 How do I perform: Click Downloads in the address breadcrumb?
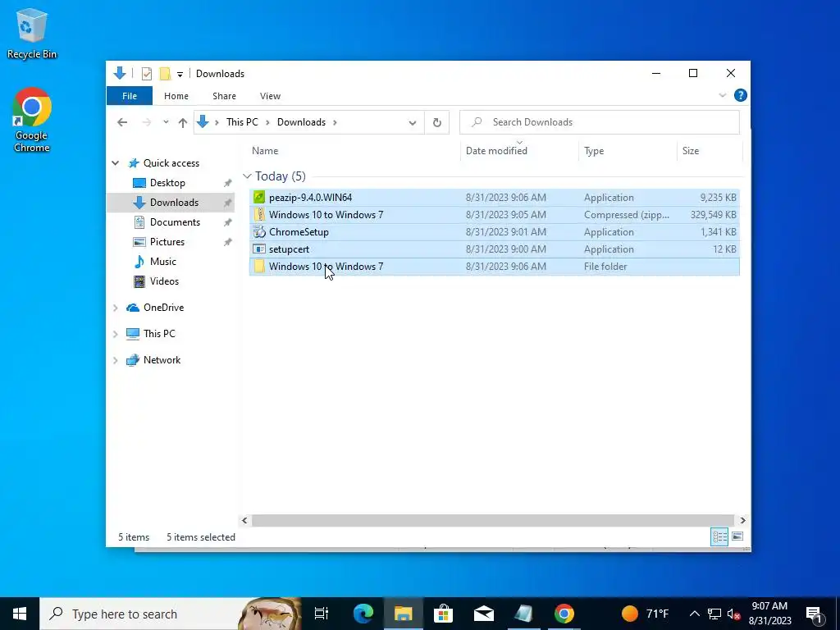coord(301,122)
